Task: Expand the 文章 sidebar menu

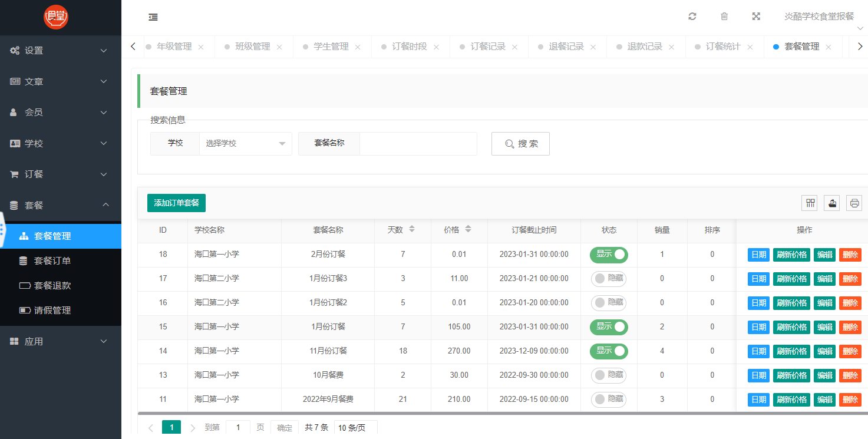Action: point(61,81)
